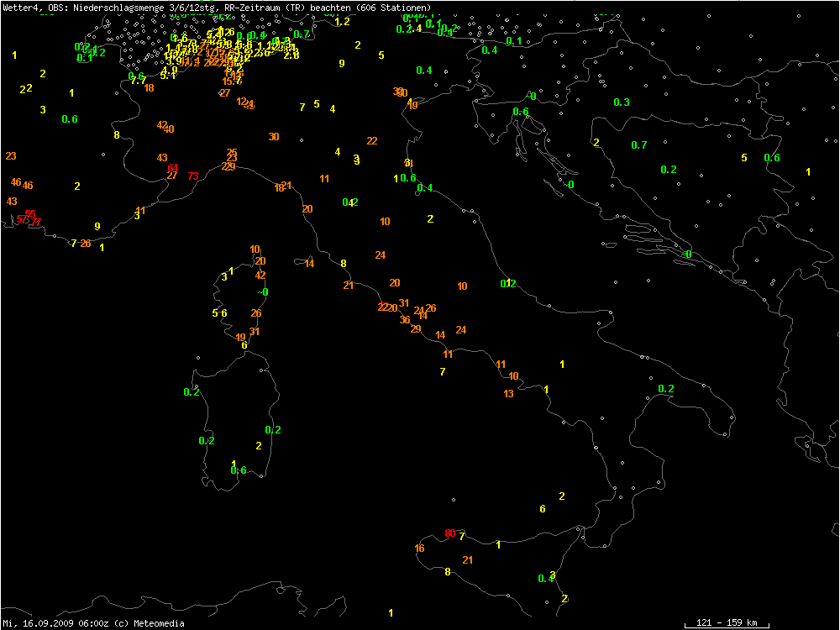Click the red 77 value on left coast

35,223
